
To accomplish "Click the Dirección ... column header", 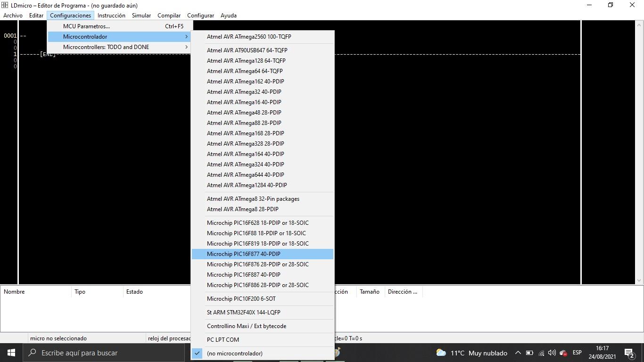I will click(404, 292).
